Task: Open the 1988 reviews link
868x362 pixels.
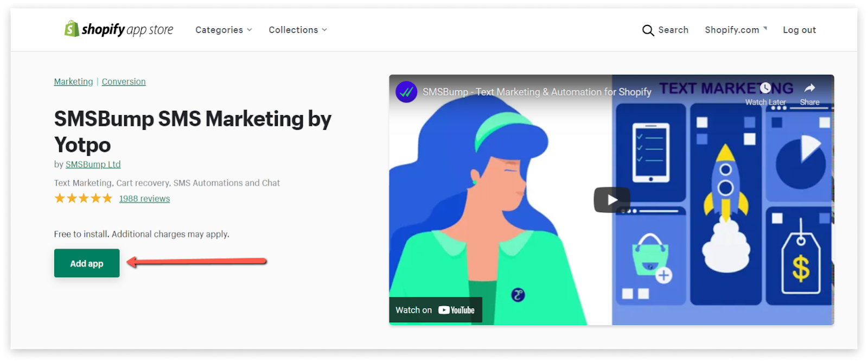Action: pos(144,199)
